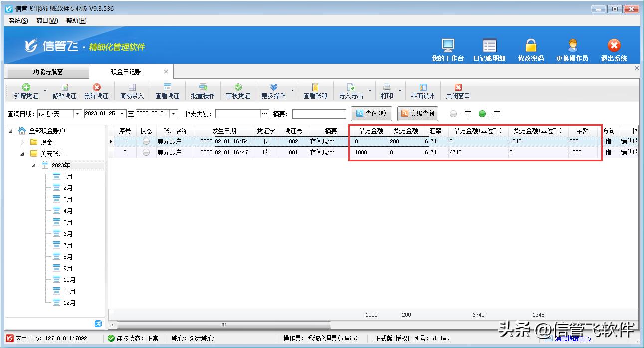Click the 摘要 summary input field
Screen dimensions: 644x348
pos(319,114)
